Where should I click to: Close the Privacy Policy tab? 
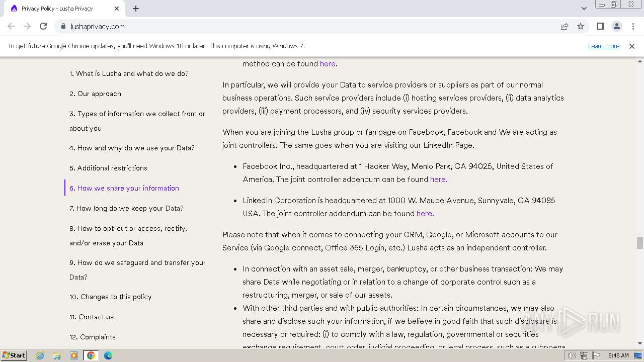(117, 9)
